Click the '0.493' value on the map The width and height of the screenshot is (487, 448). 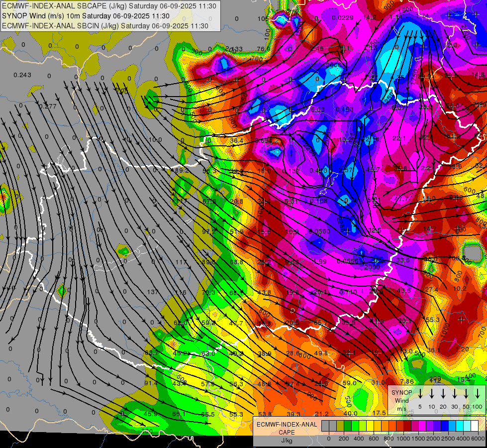345,110
